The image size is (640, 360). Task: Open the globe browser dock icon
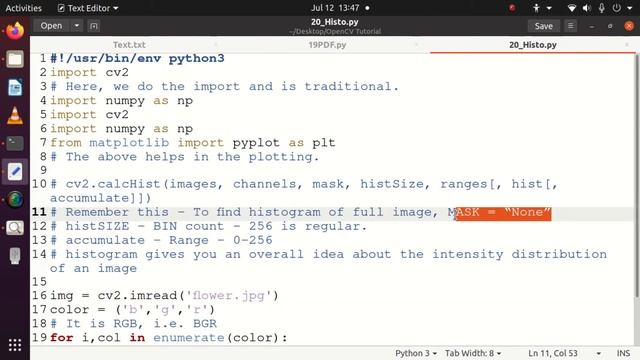(15, 200)
